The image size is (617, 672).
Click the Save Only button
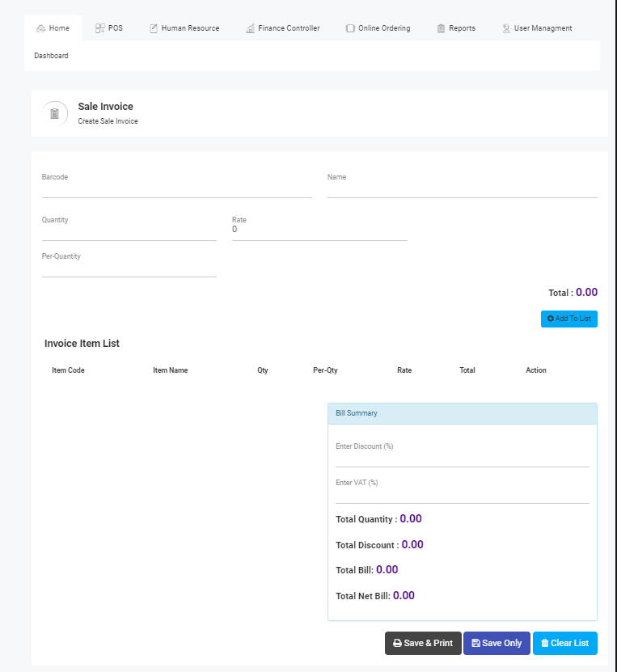click(497, 643)
